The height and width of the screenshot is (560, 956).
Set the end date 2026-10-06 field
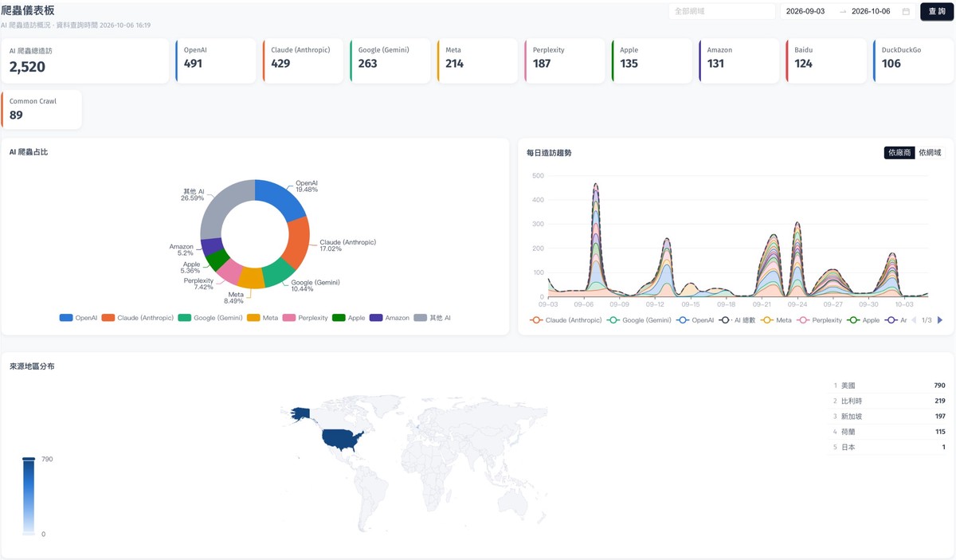coord(871,11)
